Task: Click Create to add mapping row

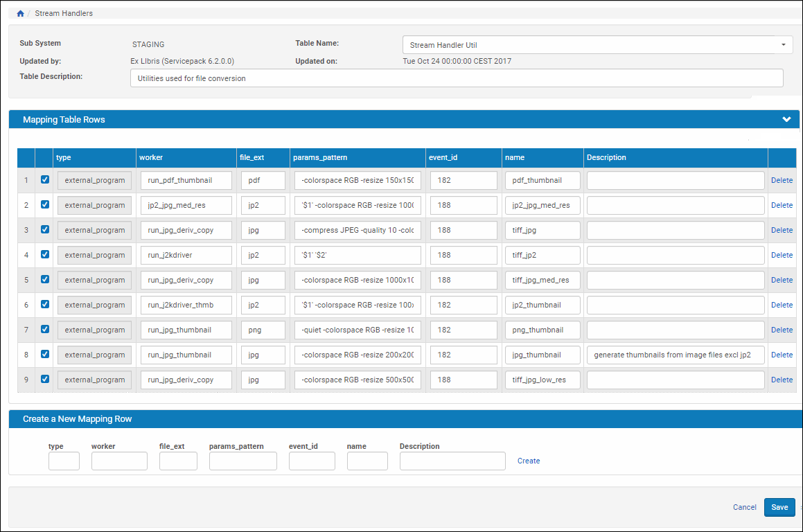Action: click(x=528, y=461)
